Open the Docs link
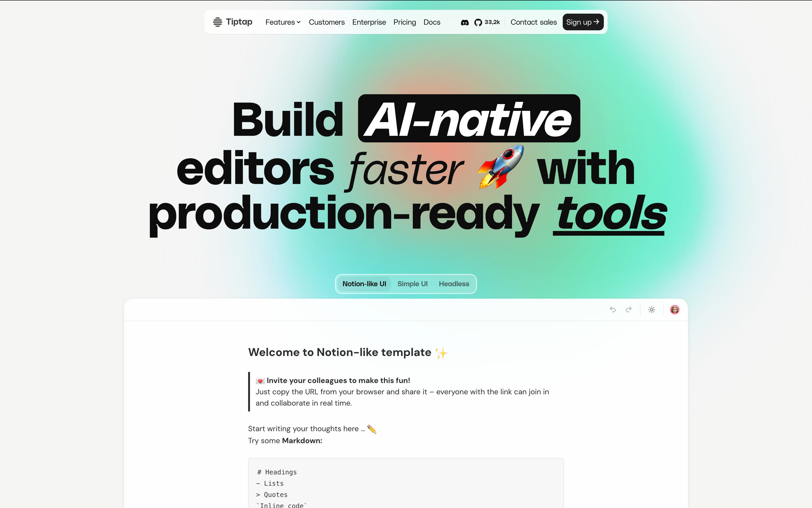The height and width of the screenshot is (508, 812). coord(432,22)
